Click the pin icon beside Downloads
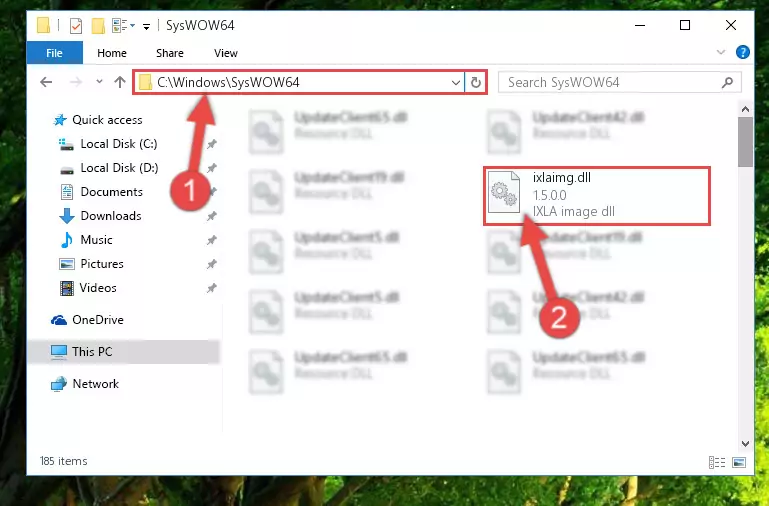This screenshot has width=769, height=506. (x=211, y=216)
